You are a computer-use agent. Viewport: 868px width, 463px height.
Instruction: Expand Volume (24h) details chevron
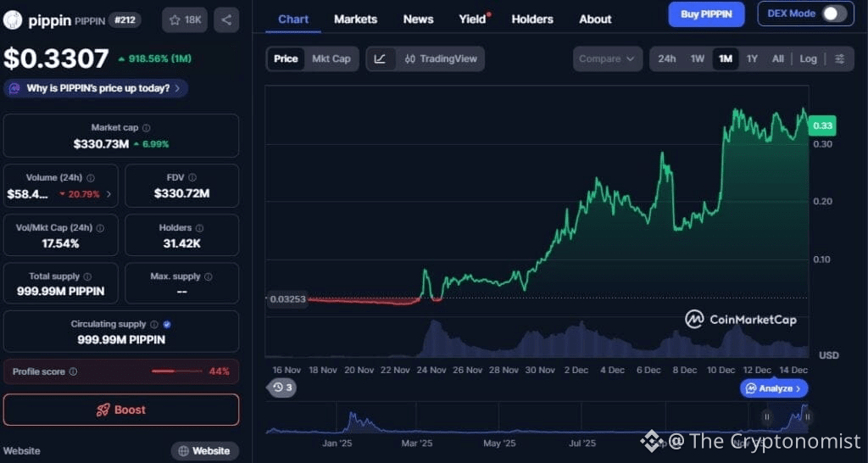[x=108, y=194]
